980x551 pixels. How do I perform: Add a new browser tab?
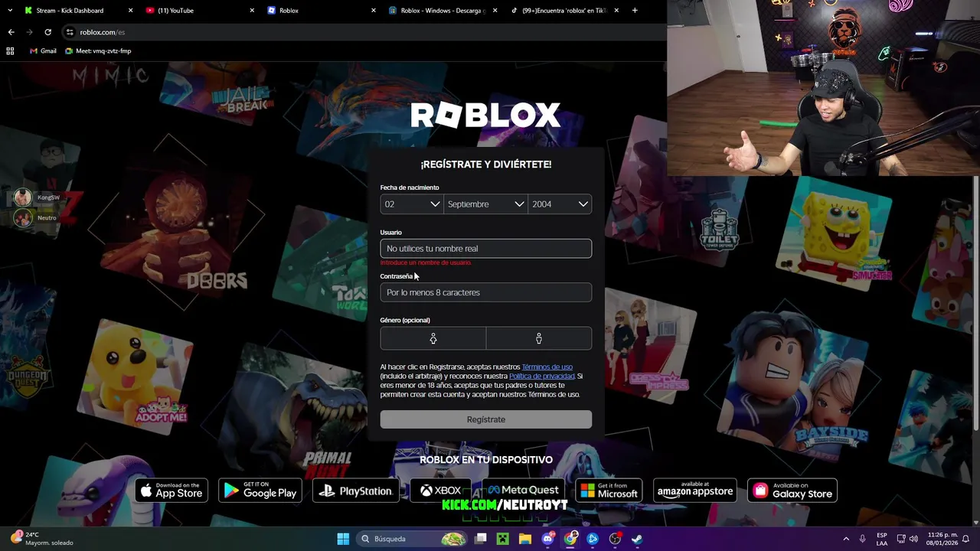[636, 11]
